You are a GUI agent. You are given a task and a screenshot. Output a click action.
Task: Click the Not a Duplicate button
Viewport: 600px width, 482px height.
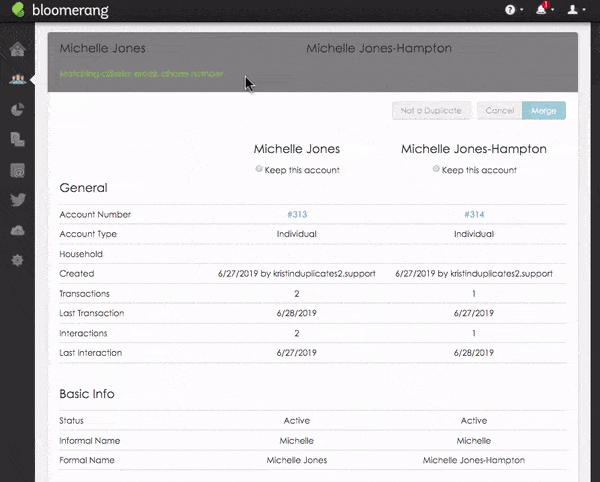431,111
